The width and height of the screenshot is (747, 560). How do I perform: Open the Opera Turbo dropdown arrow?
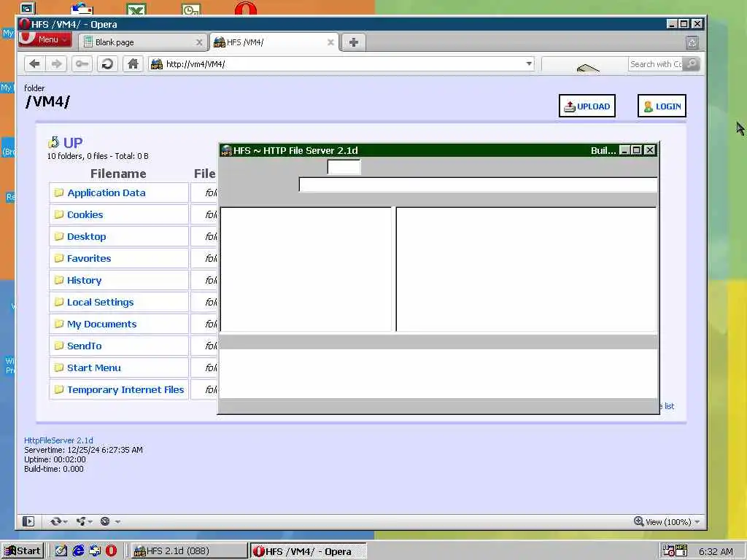[x=117, y=522]
